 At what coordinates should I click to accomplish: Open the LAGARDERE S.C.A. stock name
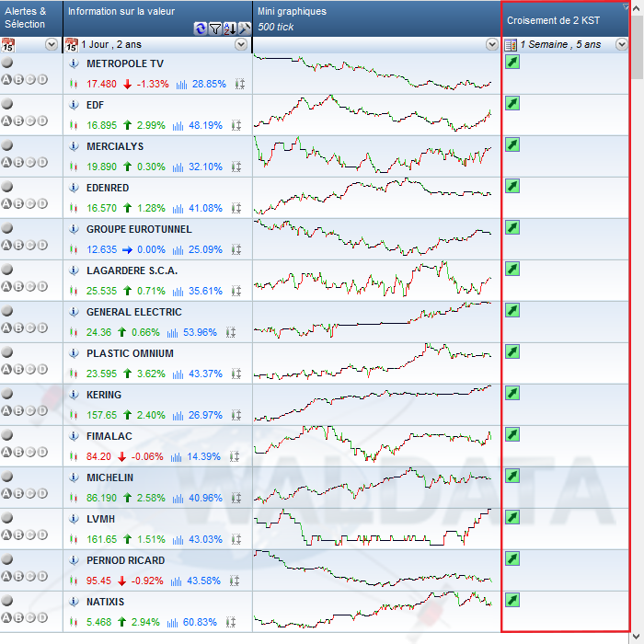pos(132,270)
